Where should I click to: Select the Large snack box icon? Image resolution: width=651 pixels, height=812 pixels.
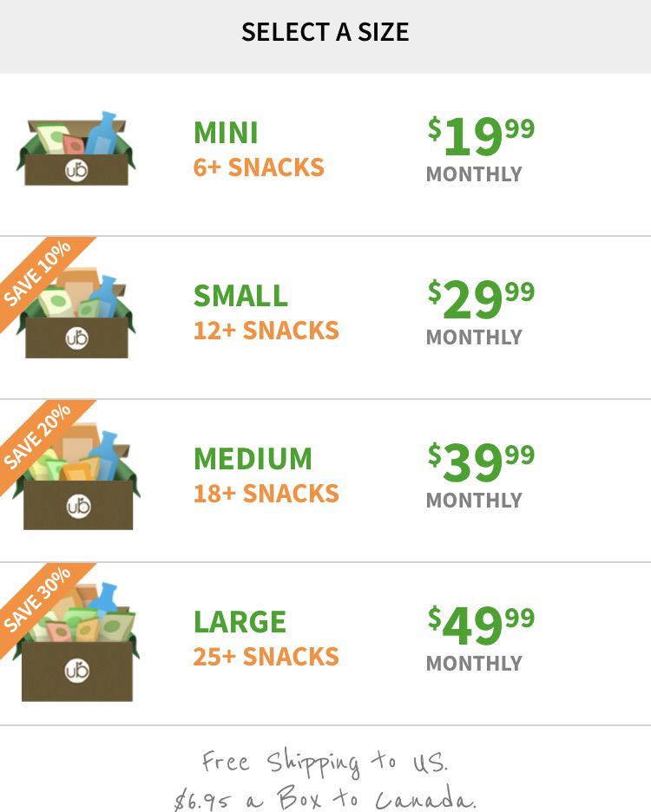click(76, 642)
